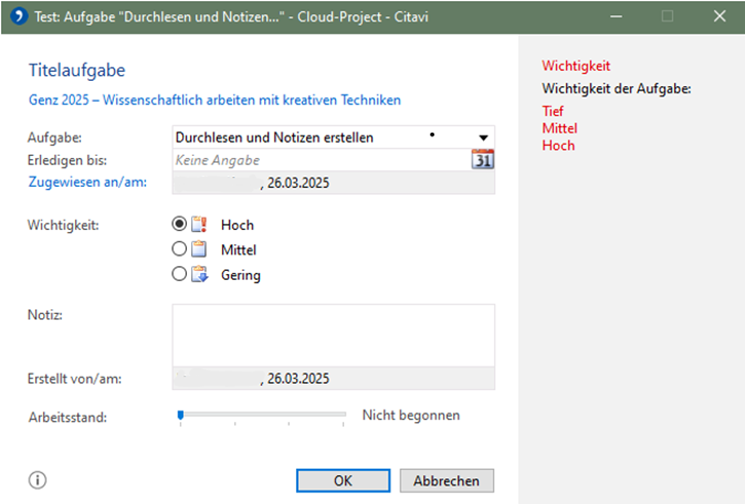Set importance to Gering radio option
This screenshot has width=745, height=504.
[180, 275]
